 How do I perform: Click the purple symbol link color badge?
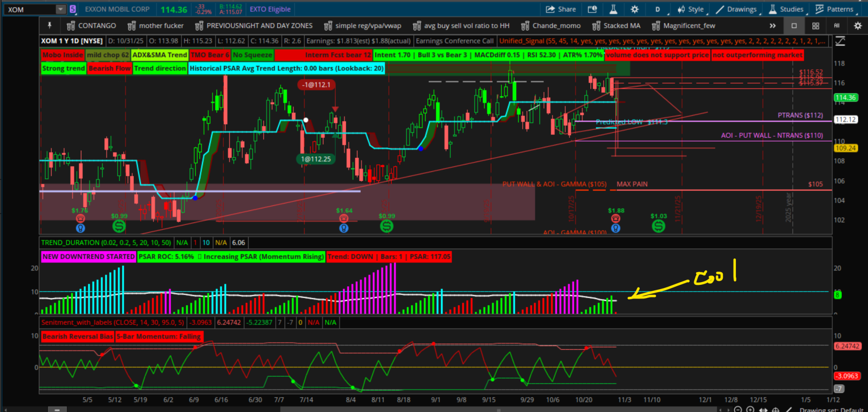point(73,9)
